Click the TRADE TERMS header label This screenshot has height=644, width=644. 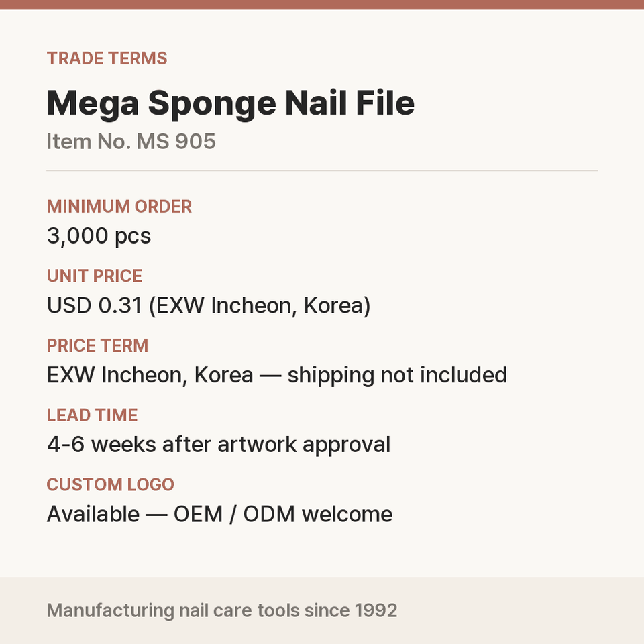(107, 58)
